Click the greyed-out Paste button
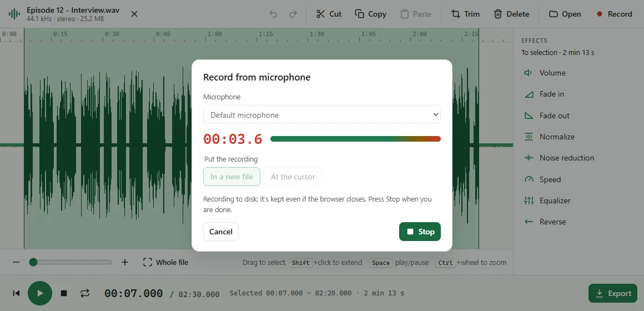The height and width of the screenshot is (311, 644). tap(416, 14)
